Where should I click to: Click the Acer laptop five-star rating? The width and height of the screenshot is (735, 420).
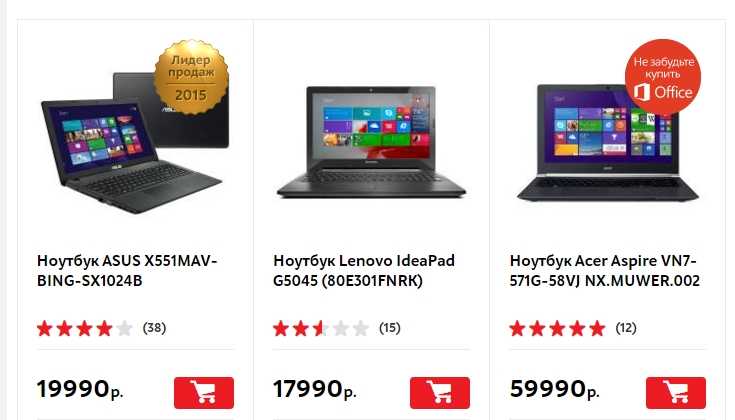(x=557, y=328)
